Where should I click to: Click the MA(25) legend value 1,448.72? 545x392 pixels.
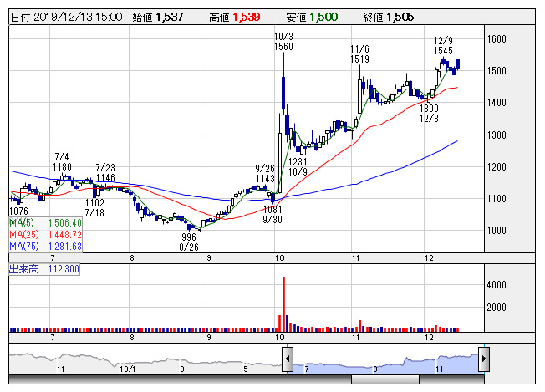point(65,235)
